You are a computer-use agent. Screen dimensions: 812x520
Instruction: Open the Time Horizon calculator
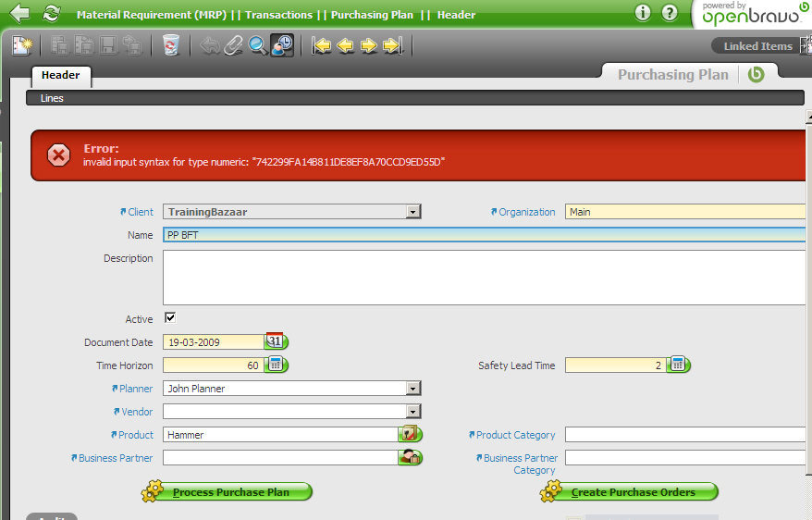275,365
